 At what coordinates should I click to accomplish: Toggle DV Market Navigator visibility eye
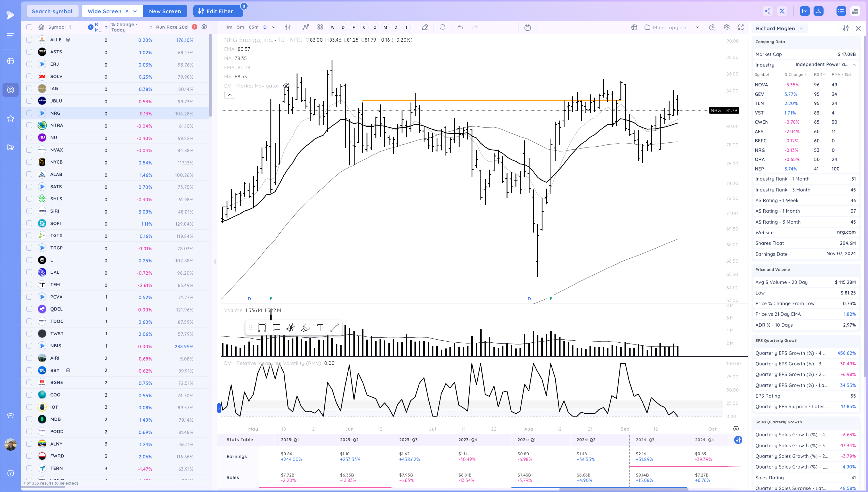(286, 86)
